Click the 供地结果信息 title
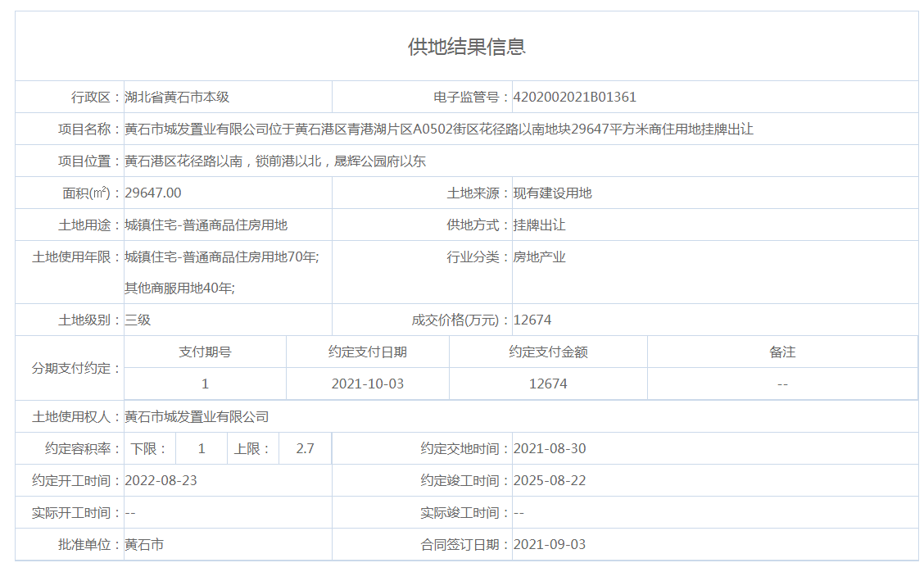 (x=466, y=47)
